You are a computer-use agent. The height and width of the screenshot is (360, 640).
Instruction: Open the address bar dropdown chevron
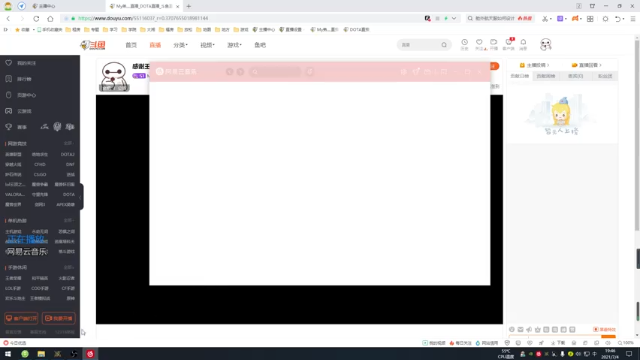[x=454, y=18]
